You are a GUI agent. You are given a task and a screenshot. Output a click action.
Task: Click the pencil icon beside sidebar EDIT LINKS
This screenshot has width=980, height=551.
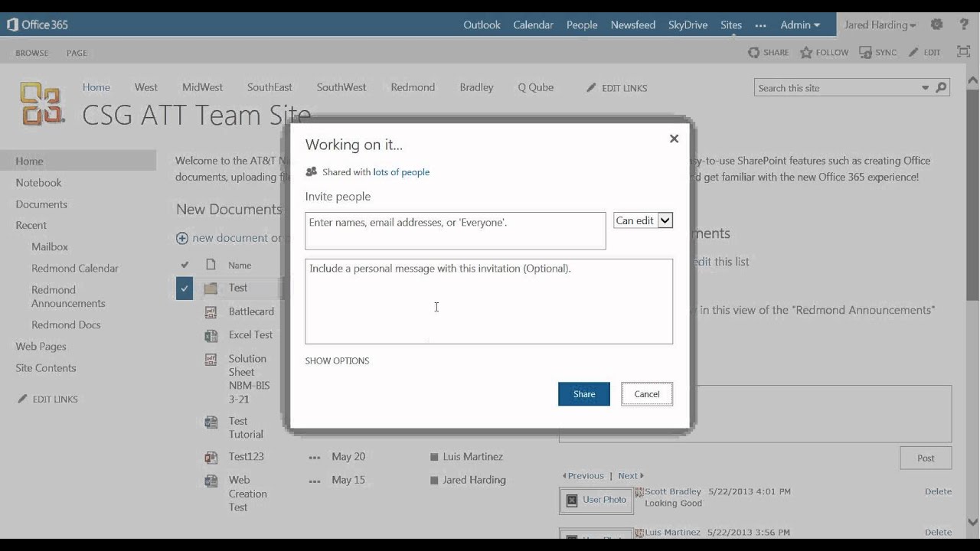tap(22, 399)
